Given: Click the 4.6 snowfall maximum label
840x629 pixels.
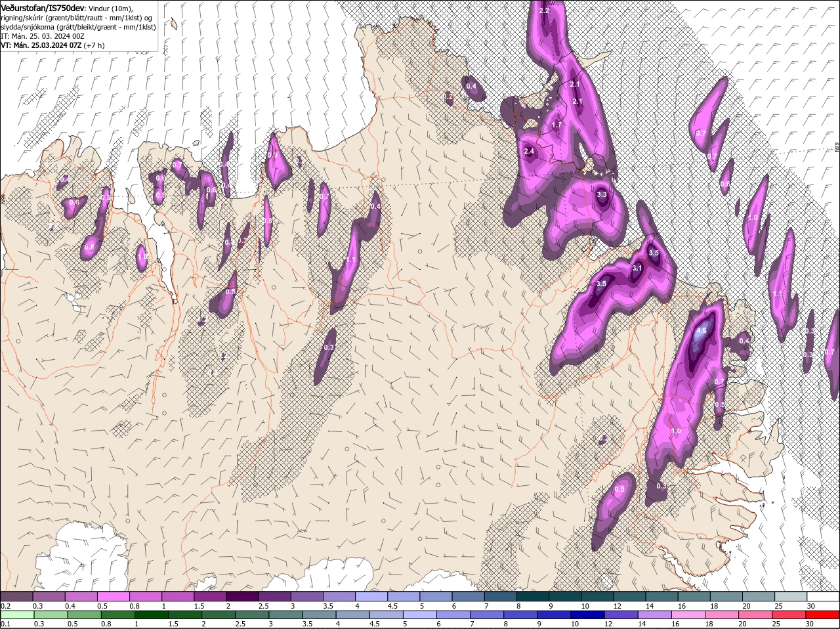Looking at the screenshot, I should 701,331.
